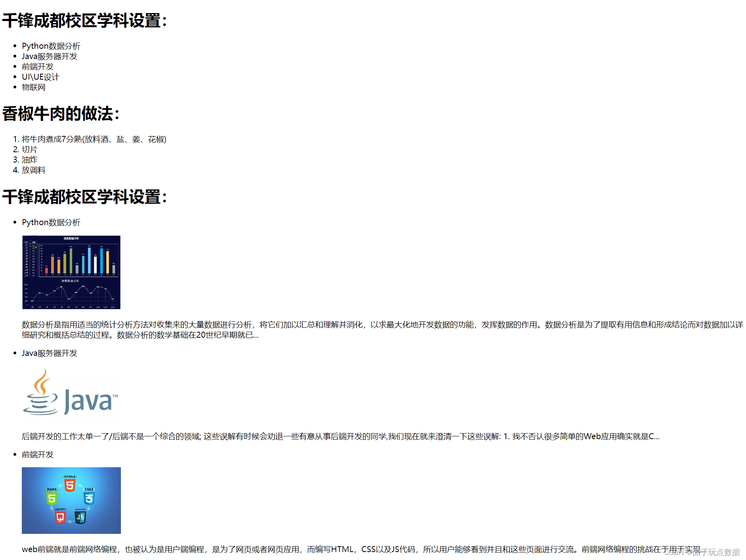Select the 香椒牛肉的做法 heading
The width and height of the screenshot is (746, 560).
pyautogui.click(x=61, y=114)
